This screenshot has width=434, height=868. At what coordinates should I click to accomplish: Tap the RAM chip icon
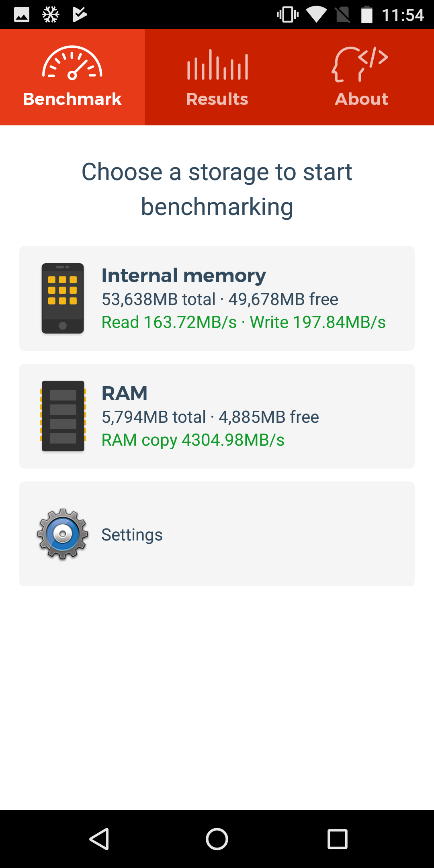click(x=63, y=416)
